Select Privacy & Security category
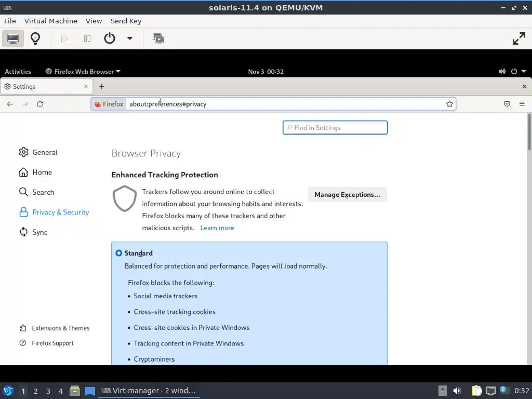 [54, 212]
